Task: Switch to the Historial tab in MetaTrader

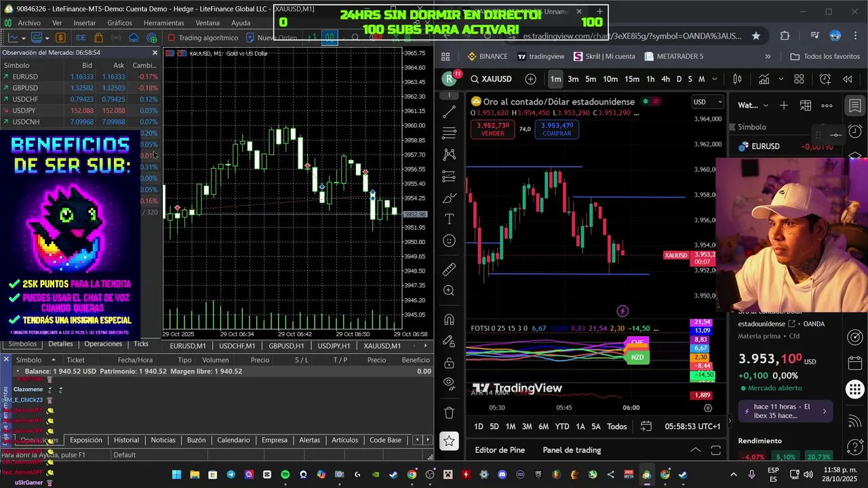Action: [x=126, y=440]
